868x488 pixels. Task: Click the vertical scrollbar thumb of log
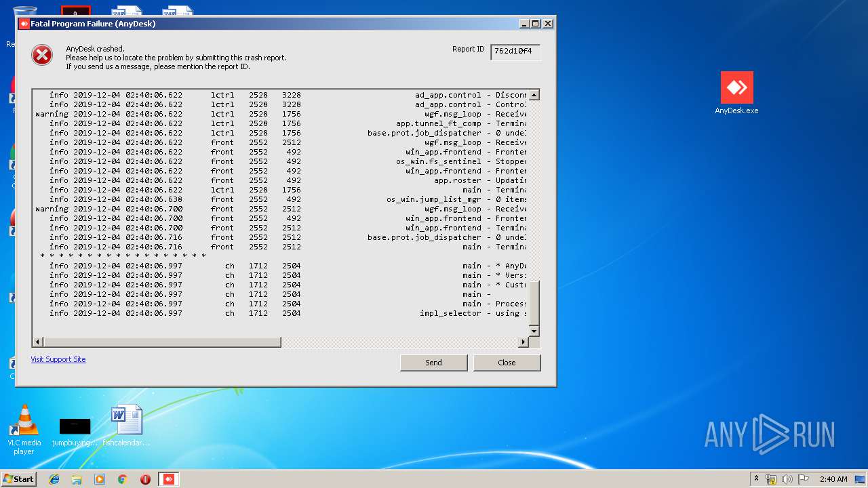pos(534,302)
